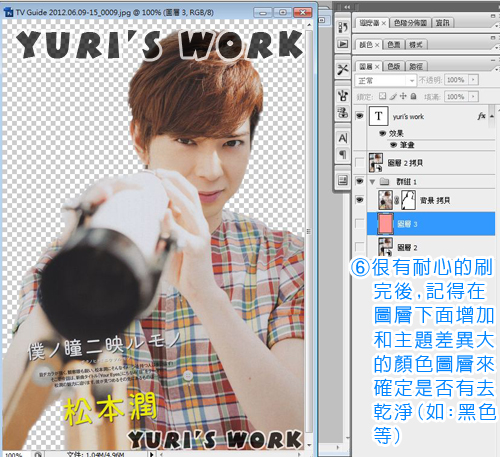The image size is (500, 457).
Task: Open the Actions panel play icon
Action: click(343, 44)
